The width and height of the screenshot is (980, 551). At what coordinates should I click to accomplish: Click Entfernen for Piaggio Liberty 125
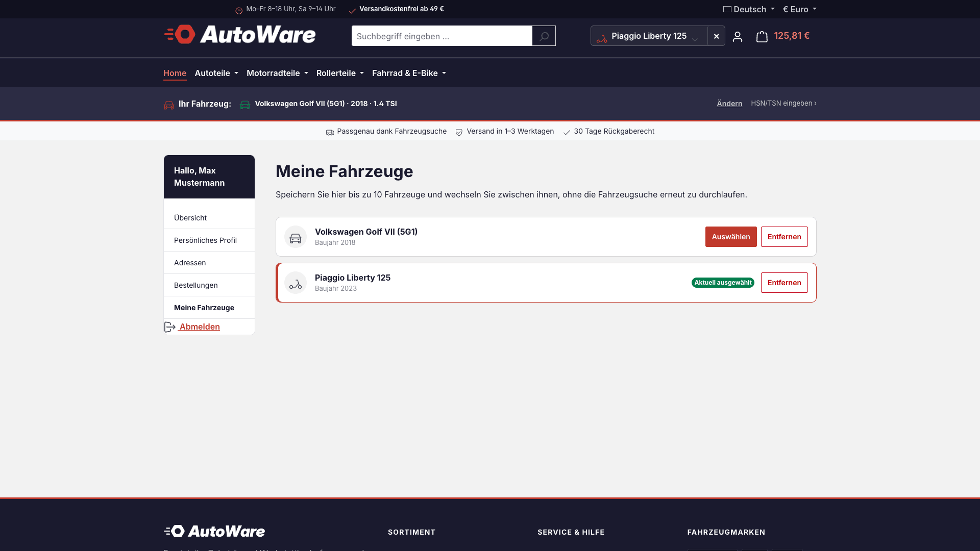[x=784, y=283]
